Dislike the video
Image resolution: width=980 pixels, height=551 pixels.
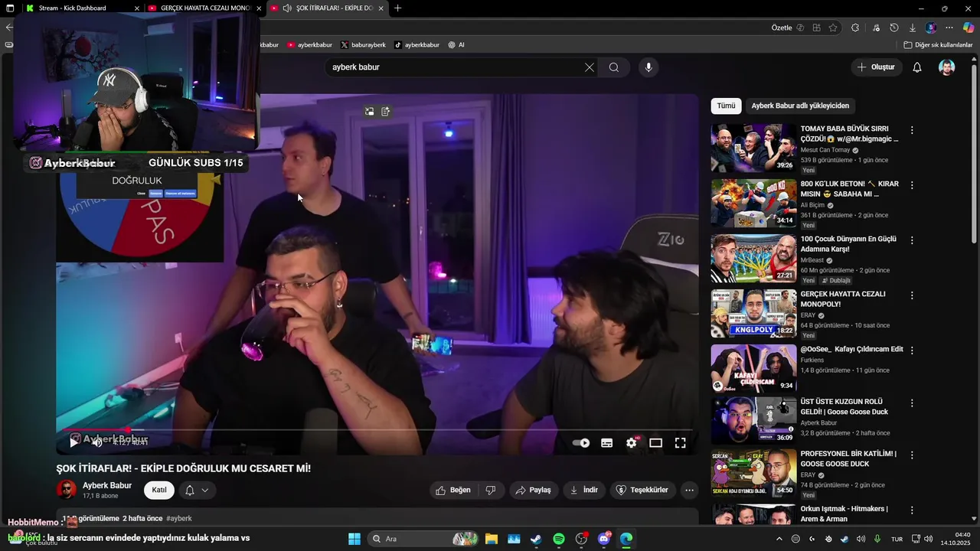pyautogui.click(x=491, y=490)
